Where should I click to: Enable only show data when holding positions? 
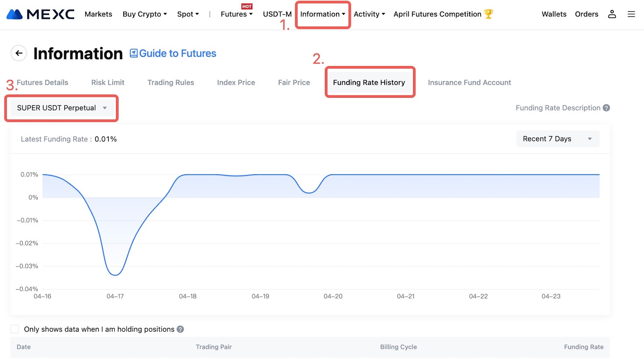(x=15, y=329)
